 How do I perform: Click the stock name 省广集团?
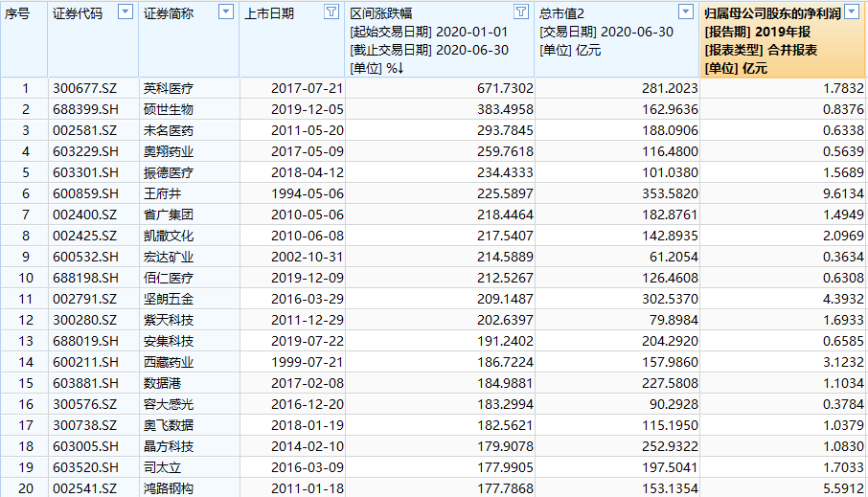click(x=169, y=215)
